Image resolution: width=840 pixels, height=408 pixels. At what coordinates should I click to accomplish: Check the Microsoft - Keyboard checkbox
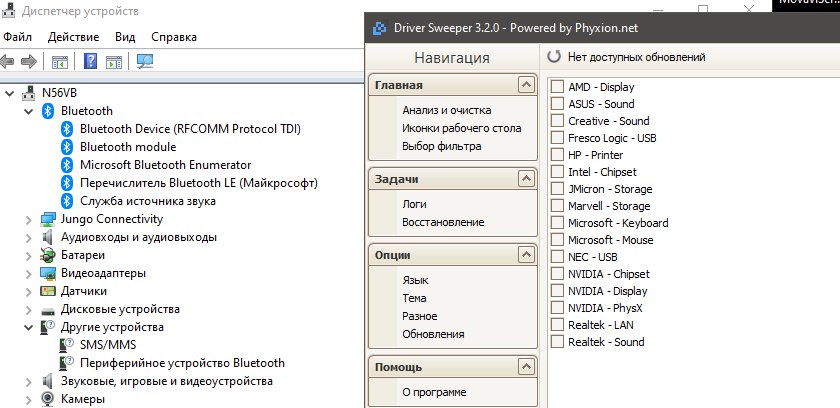click(x=558, y=223)
